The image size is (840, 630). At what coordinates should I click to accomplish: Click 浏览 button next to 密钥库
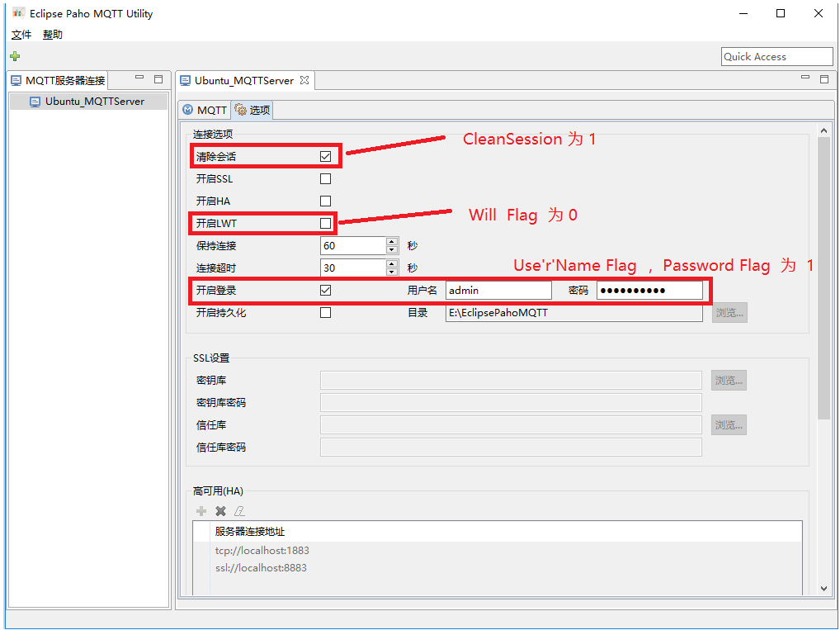[x=729, y=380]
